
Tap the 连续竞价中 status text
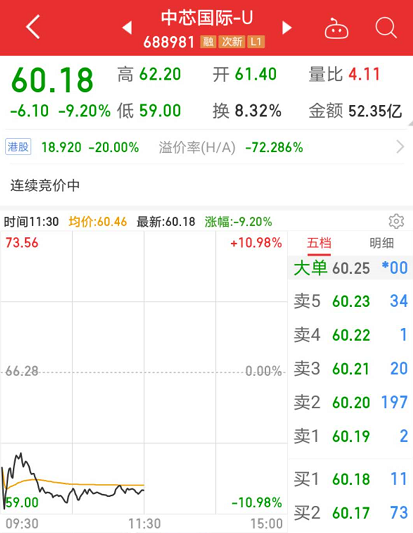coord(45,186)
